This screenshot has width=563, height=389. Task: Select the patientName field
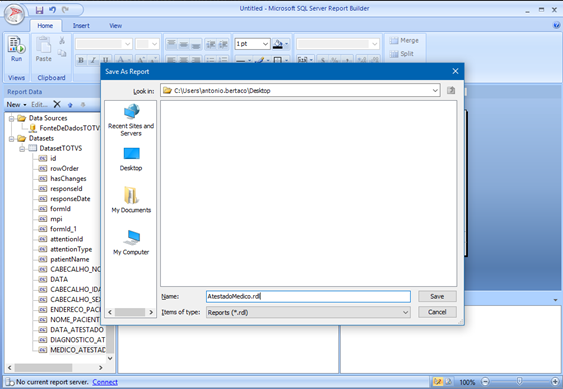click(x=70, y=259)
